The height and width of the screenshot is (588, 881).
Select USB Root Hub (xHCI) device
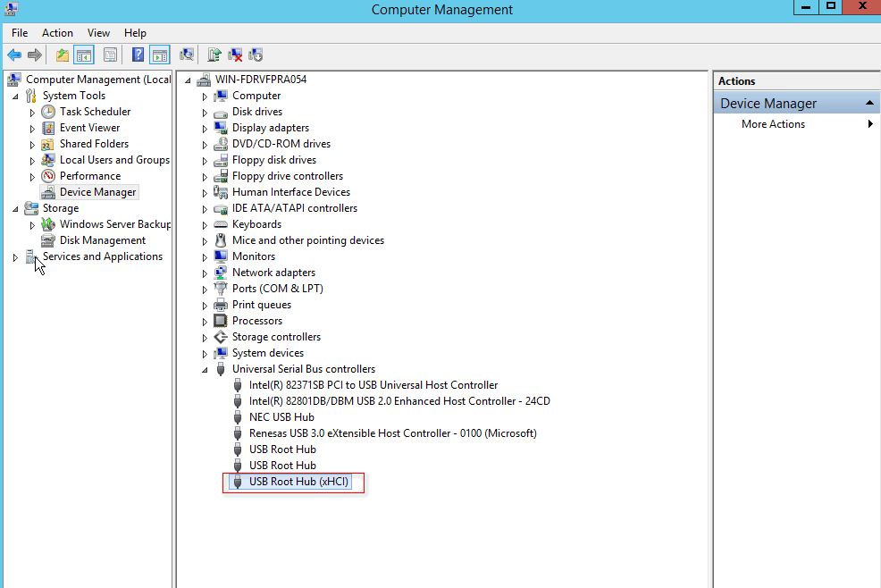[298, 482]
